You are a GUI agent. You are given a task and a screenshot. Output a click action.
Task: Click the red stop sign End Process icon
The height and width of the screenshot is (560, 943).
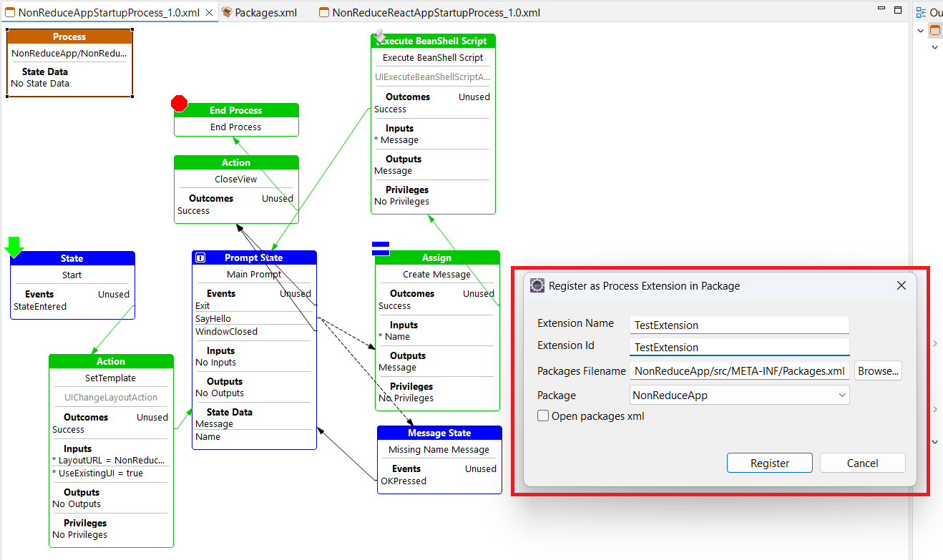(179, 104)
